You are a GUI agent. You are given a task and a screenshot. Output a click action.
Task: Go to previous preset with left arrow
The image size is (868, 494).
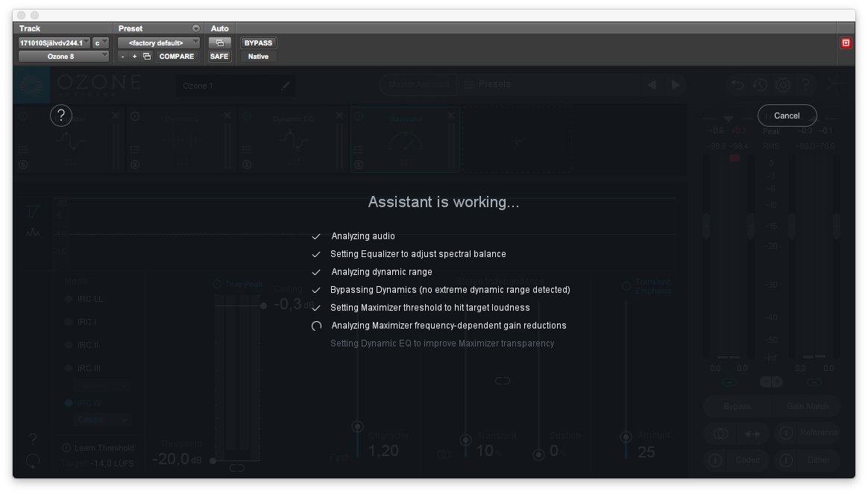(652, 85)
